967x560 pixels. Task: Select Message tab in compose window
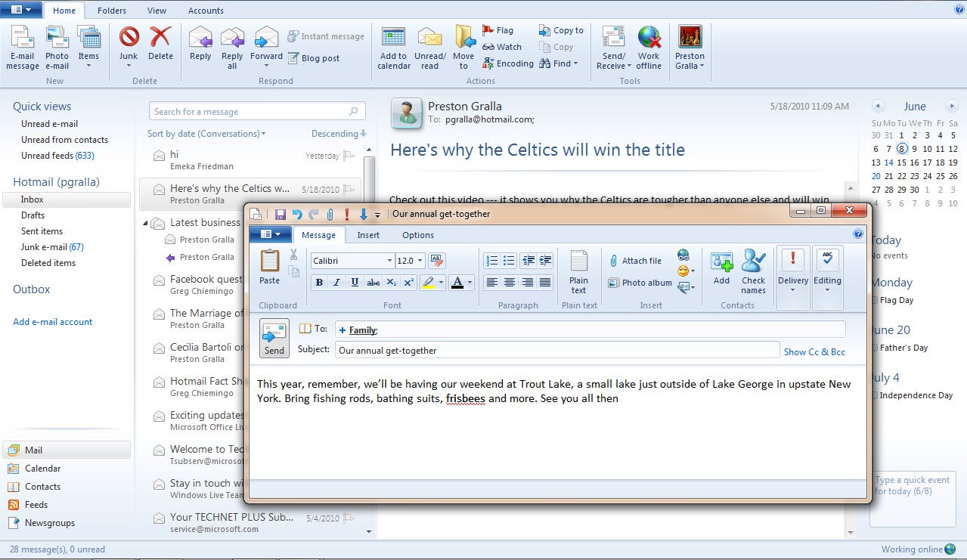(x=318, y=235)
